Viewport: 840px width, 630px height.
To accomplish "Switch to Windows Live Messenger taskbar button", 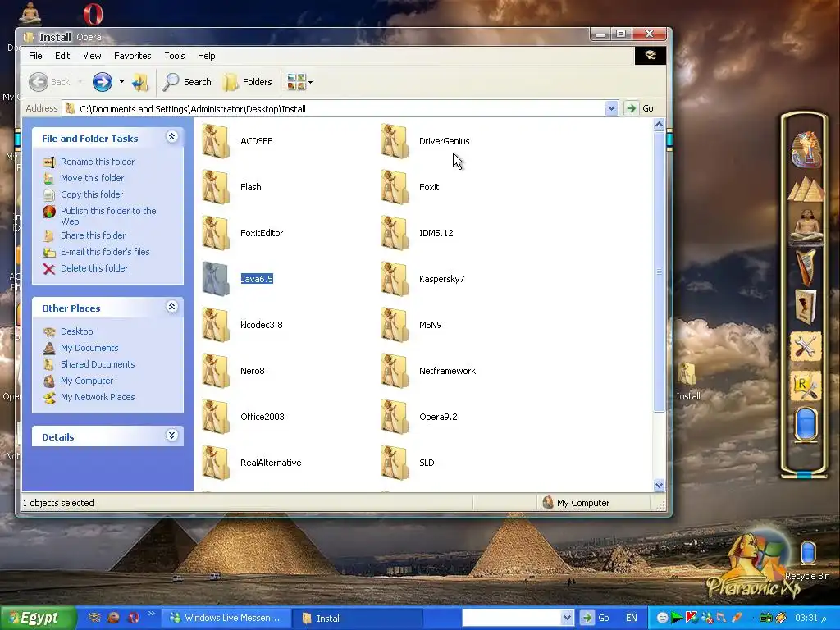I will point(226,618).
